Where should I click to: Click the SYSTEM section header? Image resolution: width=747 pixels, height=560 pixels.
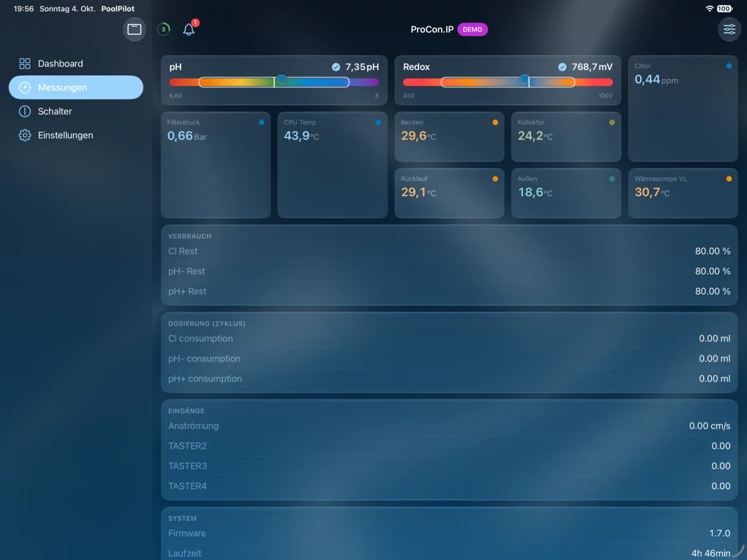(182, 518)
